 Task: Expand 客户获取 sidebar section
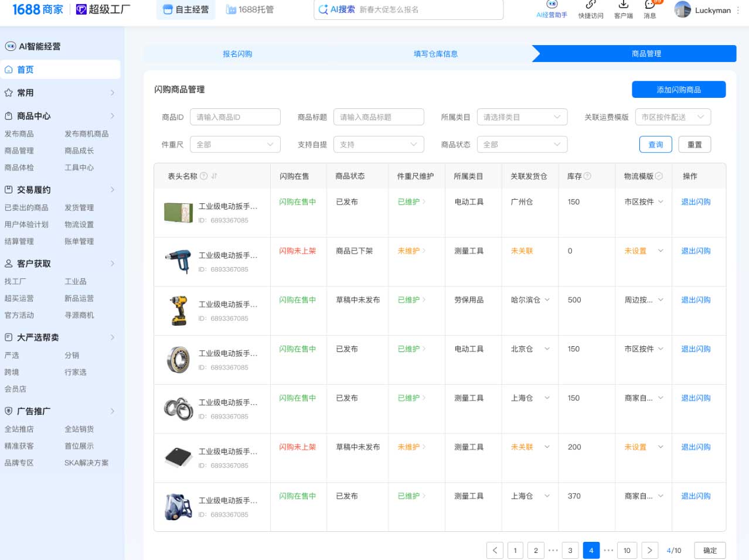[113, 264]
